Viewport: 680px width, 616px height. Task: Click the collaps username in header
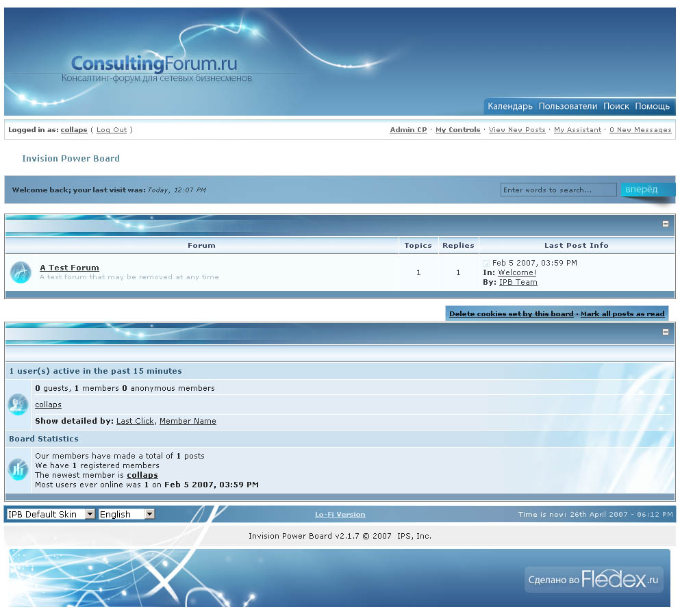[x=74, y=129]
